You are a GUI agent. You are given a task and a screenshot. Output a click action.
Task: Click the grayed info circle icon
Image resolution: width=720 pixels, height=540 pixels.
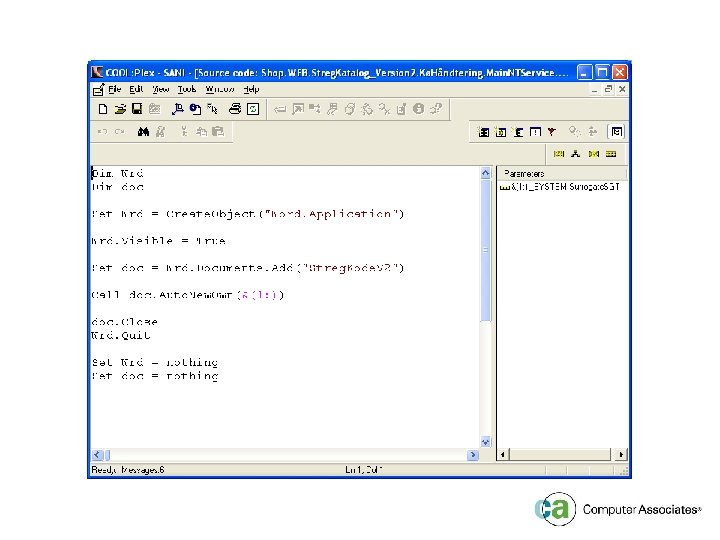tap(418, 108)
